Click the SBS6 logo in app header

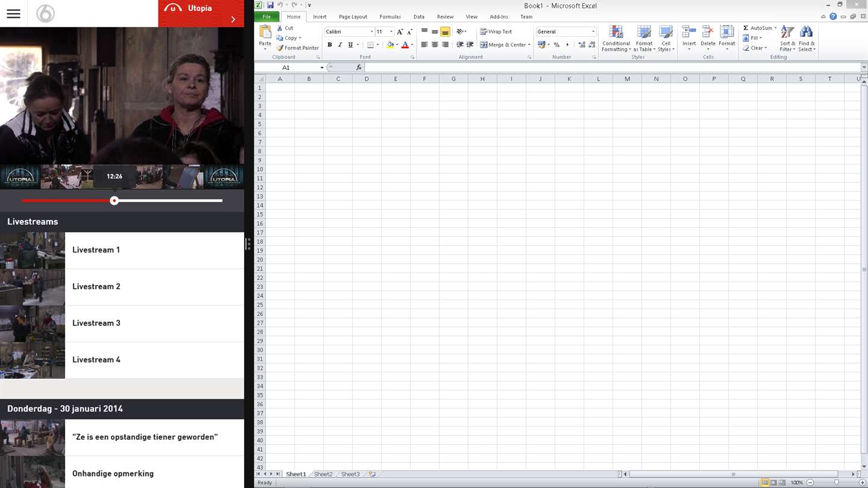coord(45,13)
